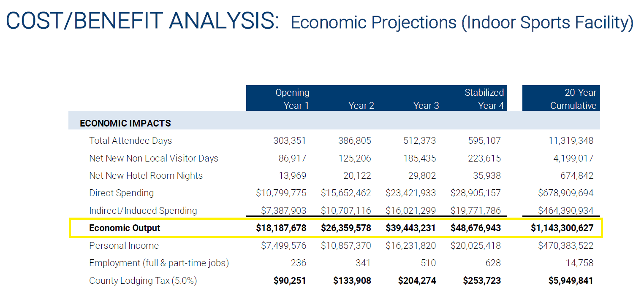Select the personal income value $7,499,576
644x307 pixels.
coord(284,245)
